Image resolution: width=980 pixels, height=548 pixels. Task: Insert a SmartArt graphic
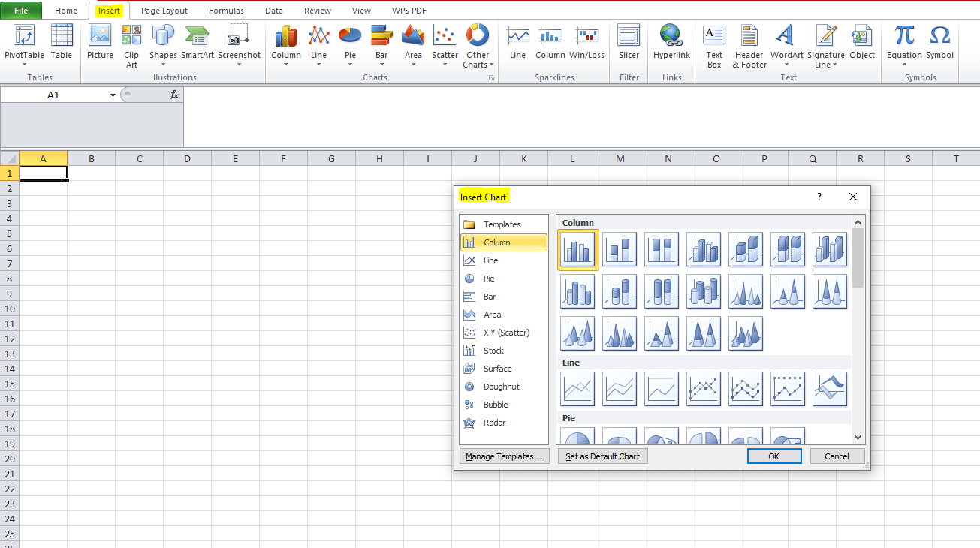click(x=197, y=42)
